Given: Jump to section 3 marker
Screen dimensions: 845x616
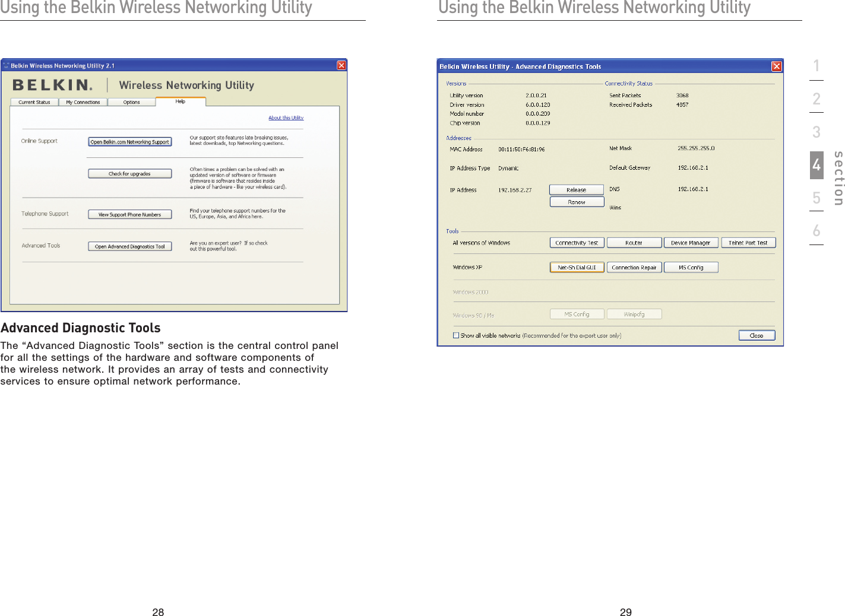Looking at the screenshot, I should click(816, 132).
